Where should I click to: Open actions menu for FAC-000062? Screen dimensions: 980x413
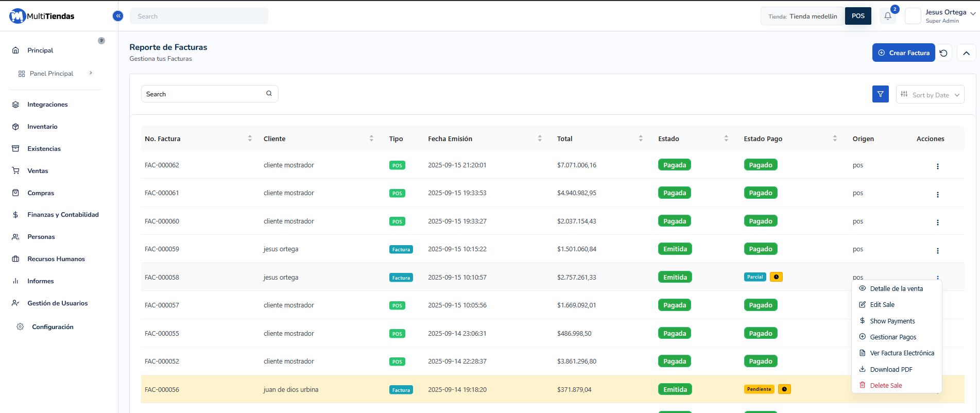coord(938,166)
